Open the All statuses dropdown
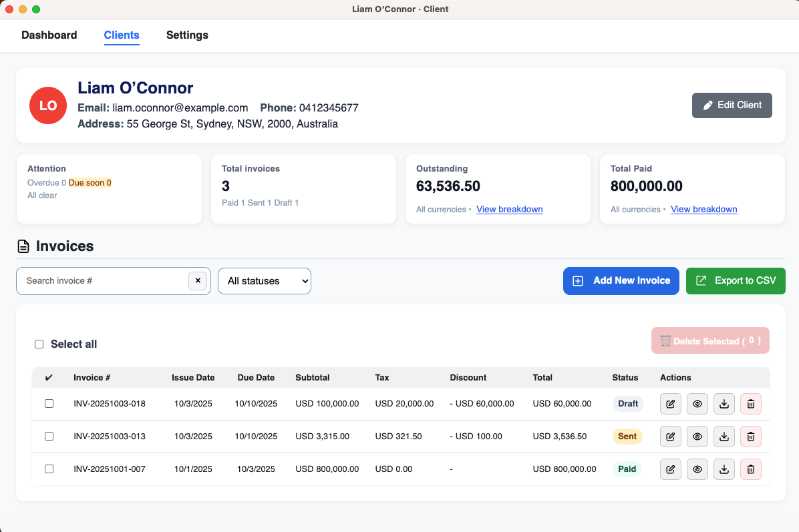799x532 pixels. click(x=265, y=281)
